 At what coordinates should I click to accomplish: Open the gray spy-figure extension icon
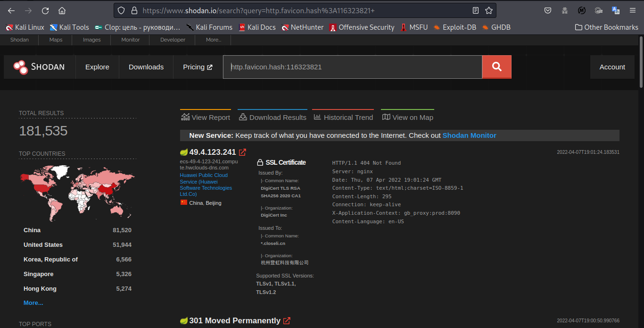click(x=565, y=10)
